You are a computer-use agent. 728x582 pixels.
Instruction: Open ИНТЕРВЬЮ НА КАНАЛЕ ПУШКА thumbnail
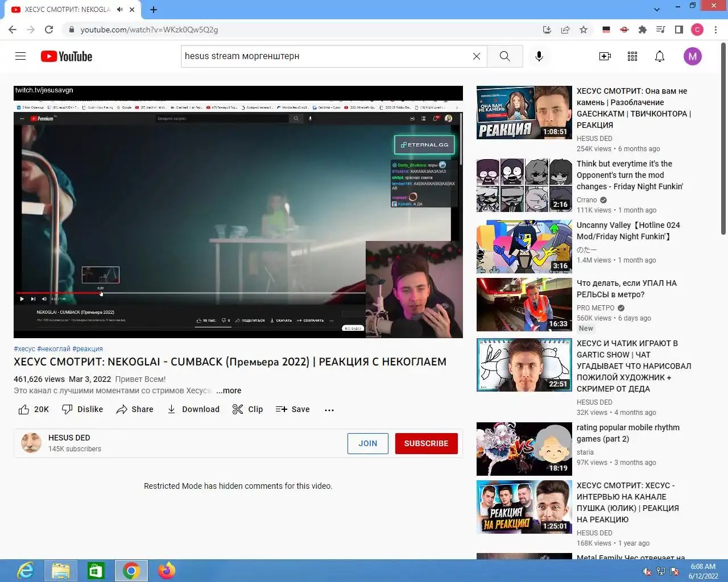[524, 507]
